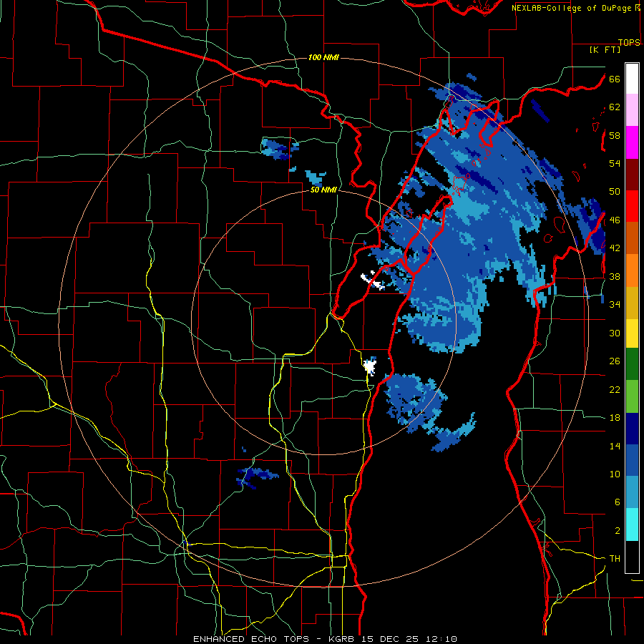The image size is (644, 644).
Task: Click the '66' legend value
Action: [x=615, y=79]
